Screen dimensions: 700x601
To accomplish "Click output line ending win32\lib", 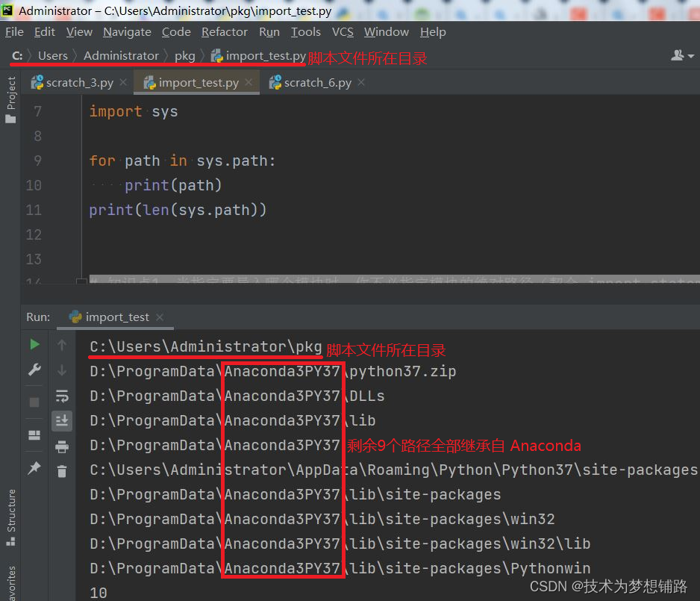I will coord(340,544).
